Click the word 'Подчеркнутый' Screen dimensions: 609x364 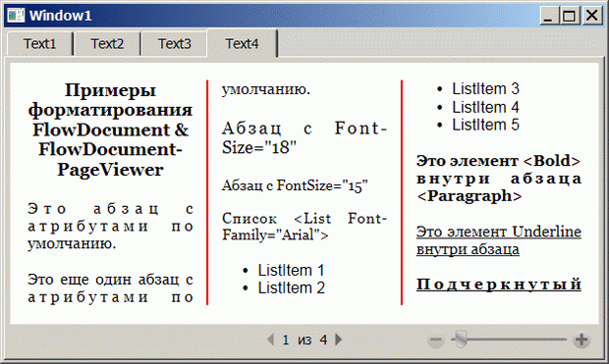[499, 285]
